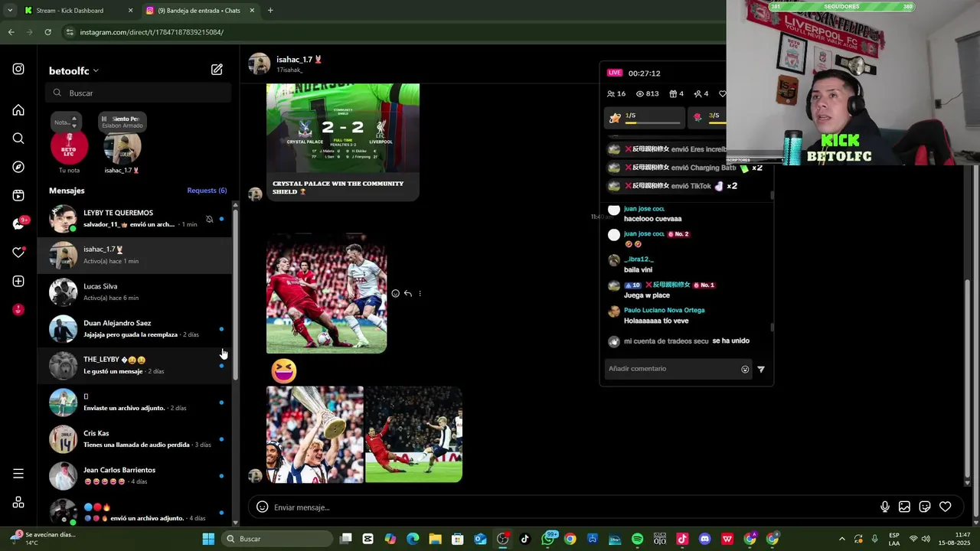Open the isahac_1.7 note avatar at top
The height and width of the screenshot is (551, 980).
122,145
